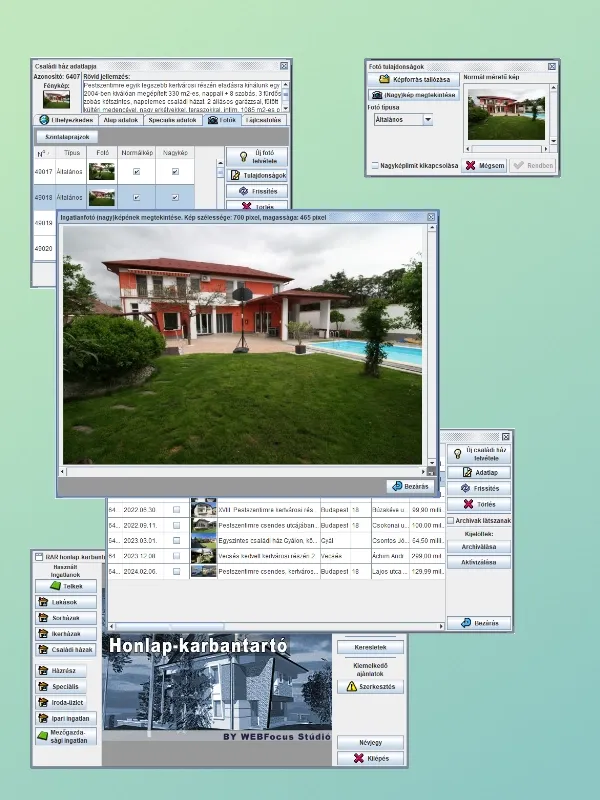This screenshot has height=800, width=600.
Task: Toggle Normálkép checkbox for photo 40017
Action: coord(136,171)
